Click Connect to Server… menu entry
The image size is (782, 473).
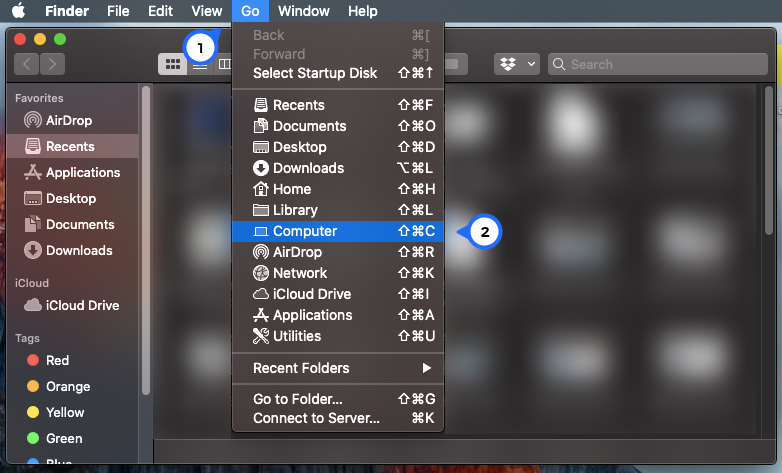pos(338,418)
